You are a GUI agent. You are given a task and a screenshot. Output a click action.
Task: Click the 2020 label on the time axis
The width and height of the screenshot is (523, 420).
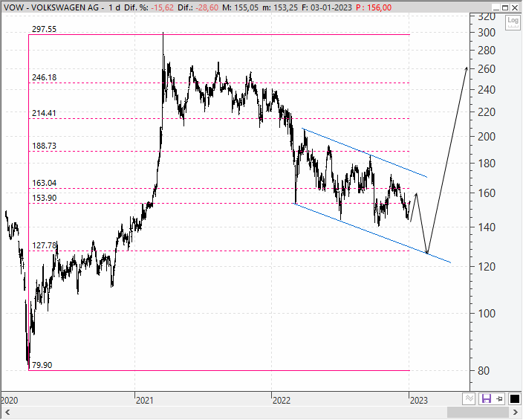click(10, 400)
